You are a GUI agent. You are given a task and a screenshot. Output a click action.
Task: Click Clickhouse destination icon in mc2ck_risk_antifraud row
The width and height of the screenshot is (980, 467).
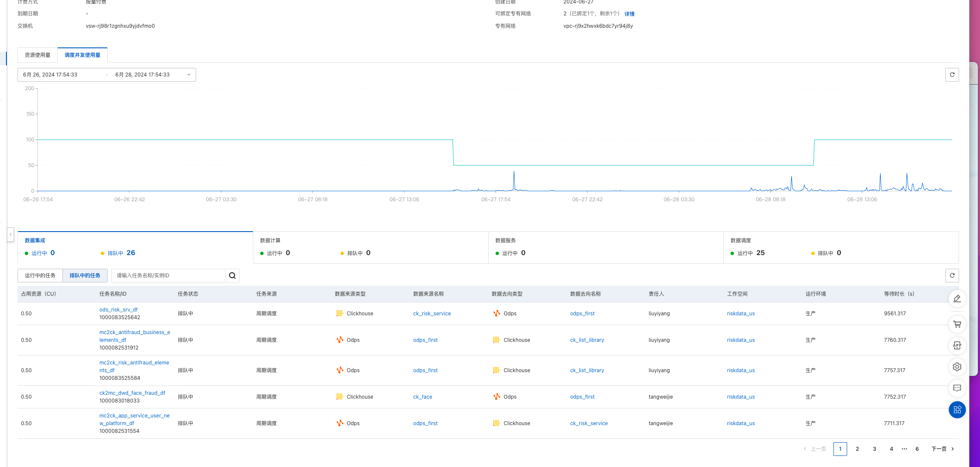click(x=496, y=370)
